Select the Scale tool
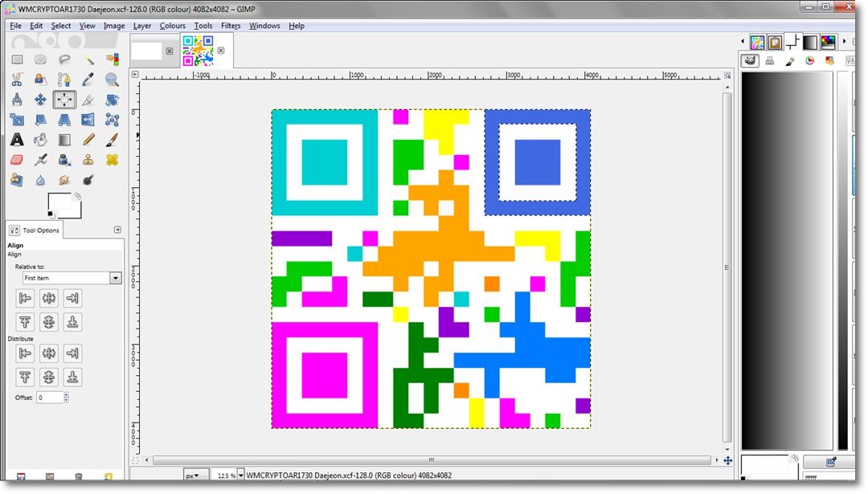 pyautogui.click(x=17, y=120)
